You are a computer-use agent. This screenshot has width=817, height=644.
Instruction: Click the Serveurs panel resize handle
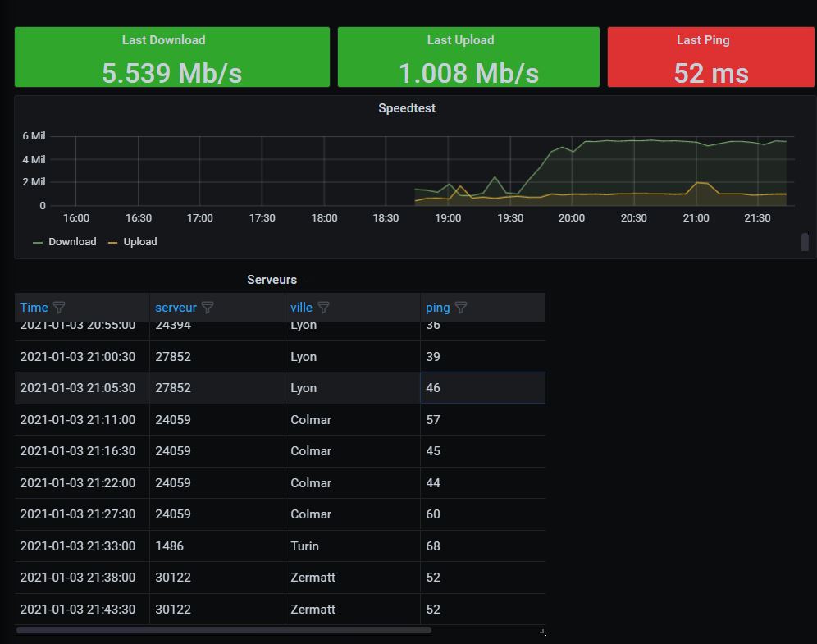542,631
